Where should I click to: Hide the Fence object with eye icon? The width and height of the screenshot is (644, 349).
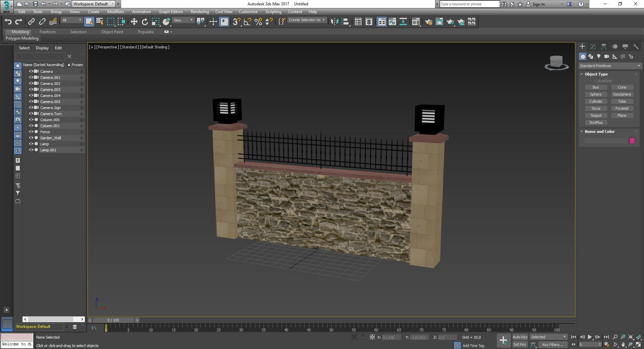coord(31,132)
